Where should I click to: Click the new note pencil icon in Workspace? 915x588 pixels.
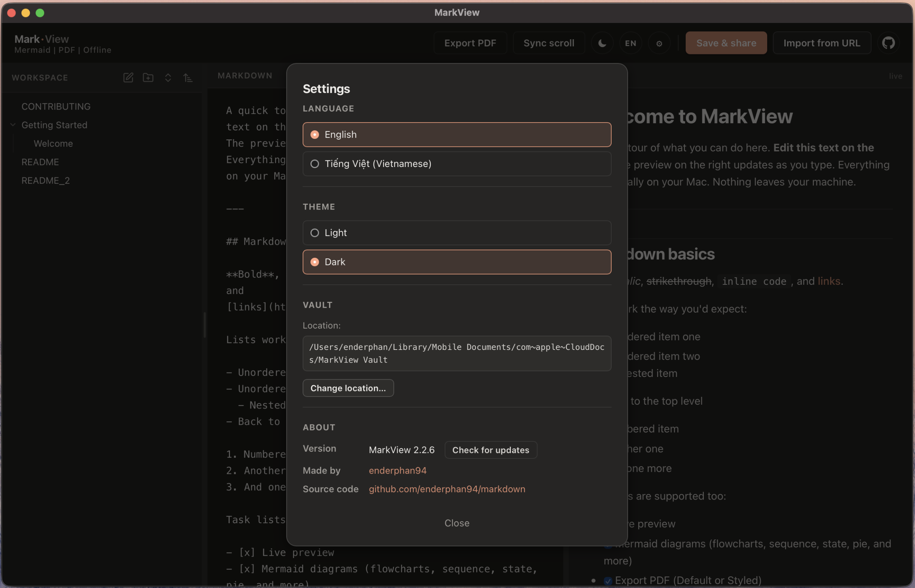pyautogui.click(x=128, y=77)
